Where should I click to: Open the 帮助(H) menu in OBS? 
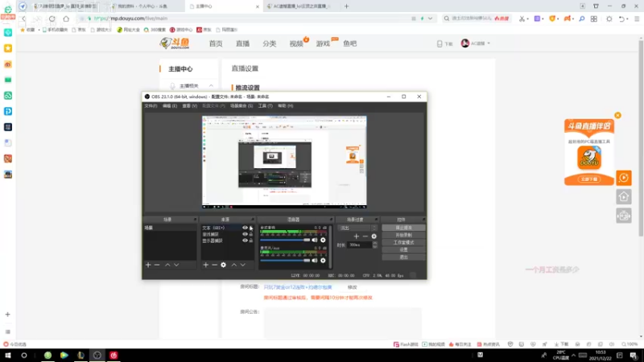286,106
